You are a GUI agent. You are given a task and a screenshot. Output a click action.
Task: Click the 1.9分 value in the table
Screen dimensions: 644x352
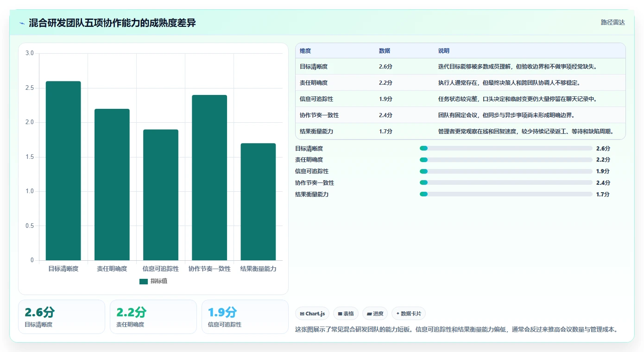click(x=385, y=99)
